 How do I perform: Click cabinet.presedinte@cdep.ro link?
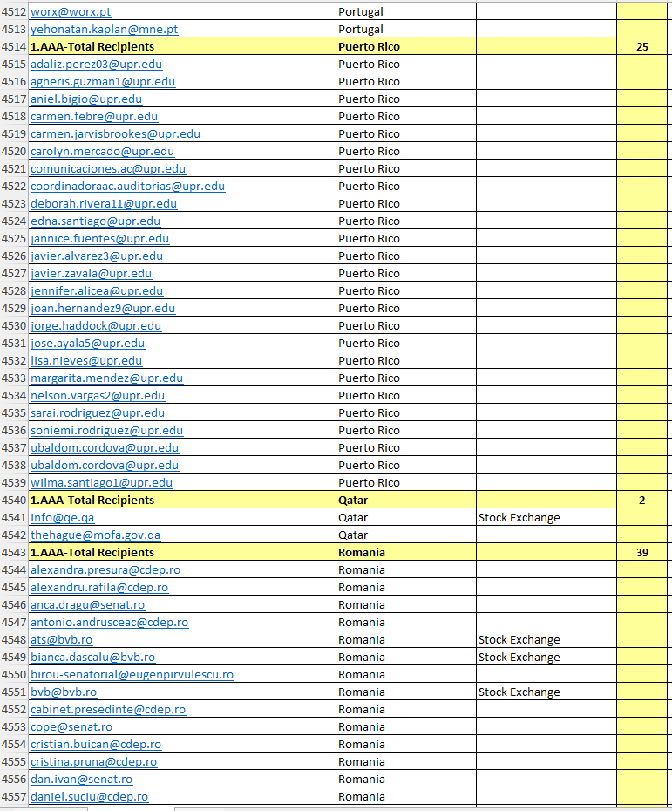(108, 710)
